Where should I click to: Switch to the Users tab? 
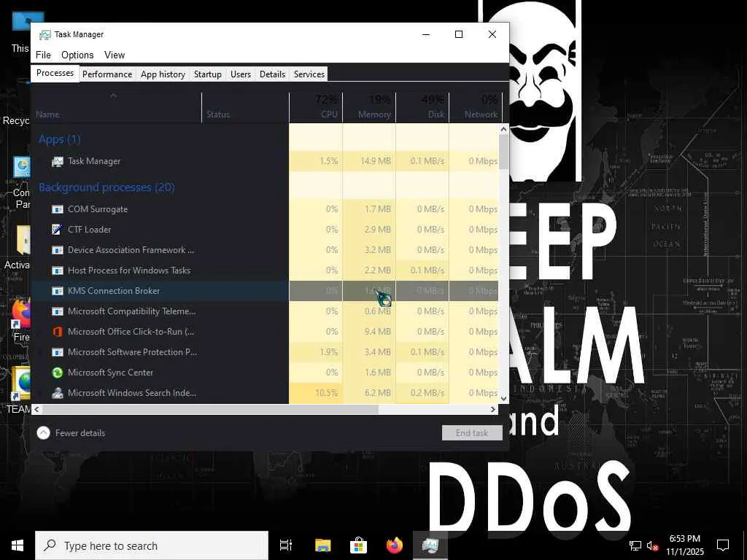click(241, 74)
